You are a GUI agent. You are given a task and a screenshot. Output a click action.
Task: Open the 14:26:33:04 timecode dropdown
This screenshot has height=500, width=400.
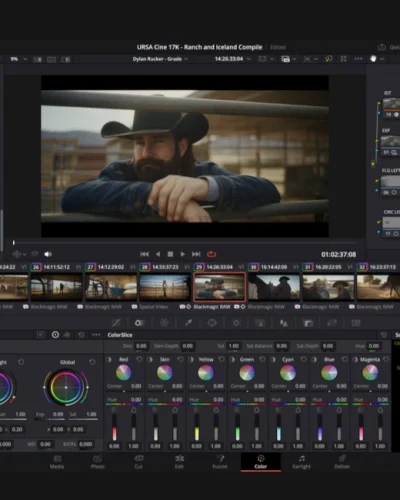point(233,59)
